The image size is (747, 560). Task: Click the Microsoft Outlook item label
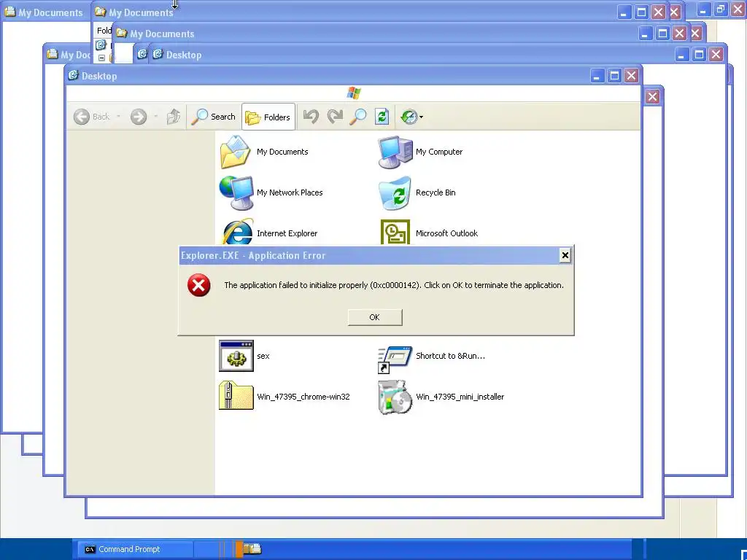pos(447,233)
